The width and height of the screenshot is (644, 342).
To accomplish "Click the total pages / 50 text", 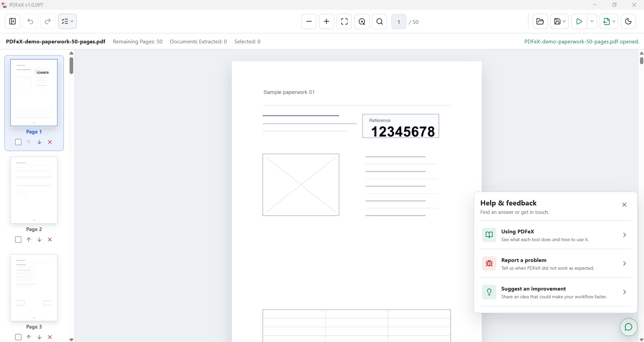I will tap(414, 22).
